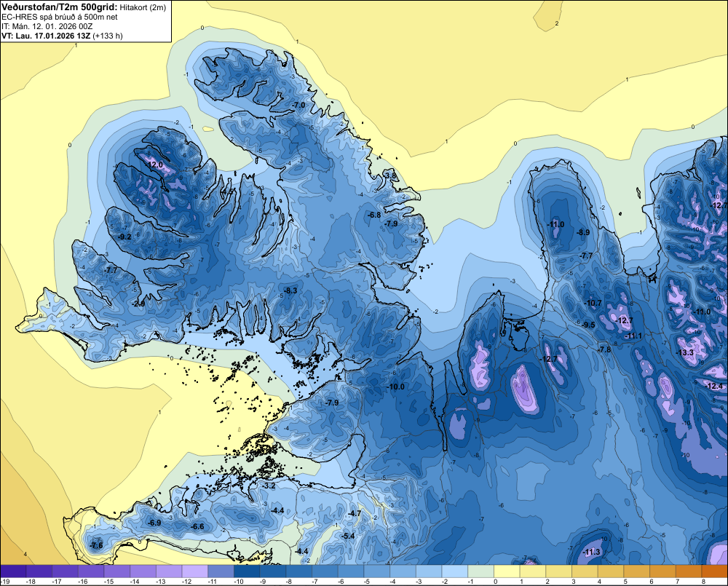This screenshot has width=728, height=586.
Task: Select legend swatch between -11 and -10
Action: (x=221, y=571)
